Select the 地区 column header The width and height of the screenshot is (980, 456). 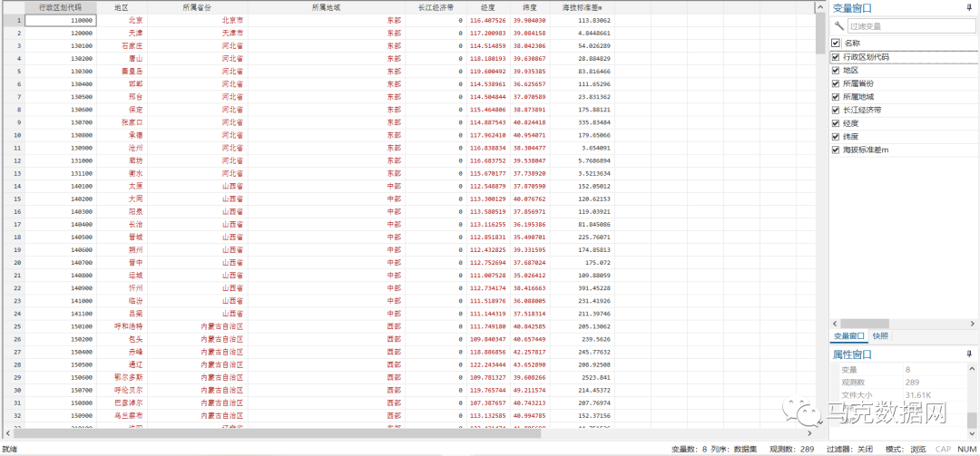pos(122,7)
